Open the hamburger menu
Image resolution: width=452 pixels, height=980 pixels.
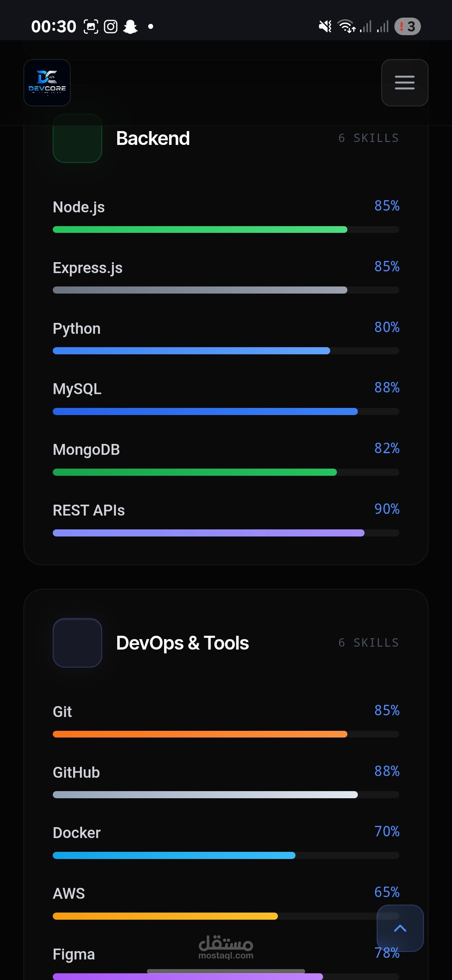[405, 83]
